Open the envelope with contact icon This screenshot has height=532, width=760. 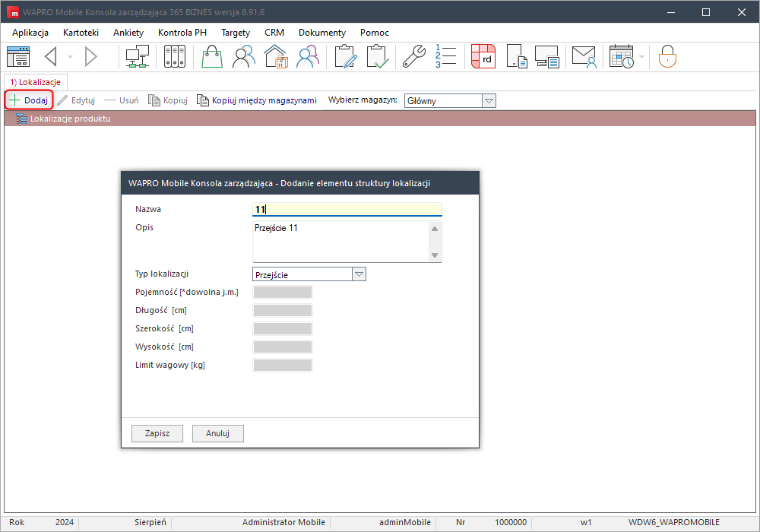pos(584,57)
